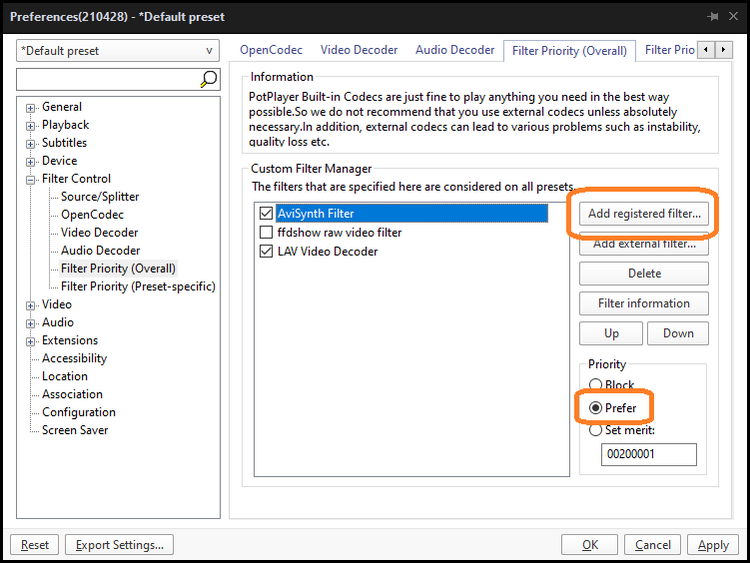Open Source/Splitter tree item
This screenshot has height=563, width=750.
coord(99,197)
